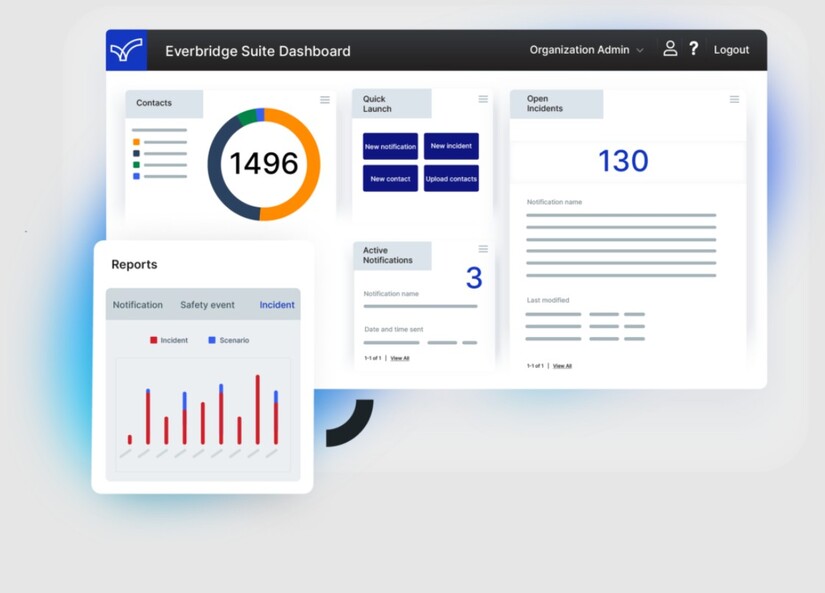
Task: Switch to the Notification reports tab
Action: tap(138, 305)
